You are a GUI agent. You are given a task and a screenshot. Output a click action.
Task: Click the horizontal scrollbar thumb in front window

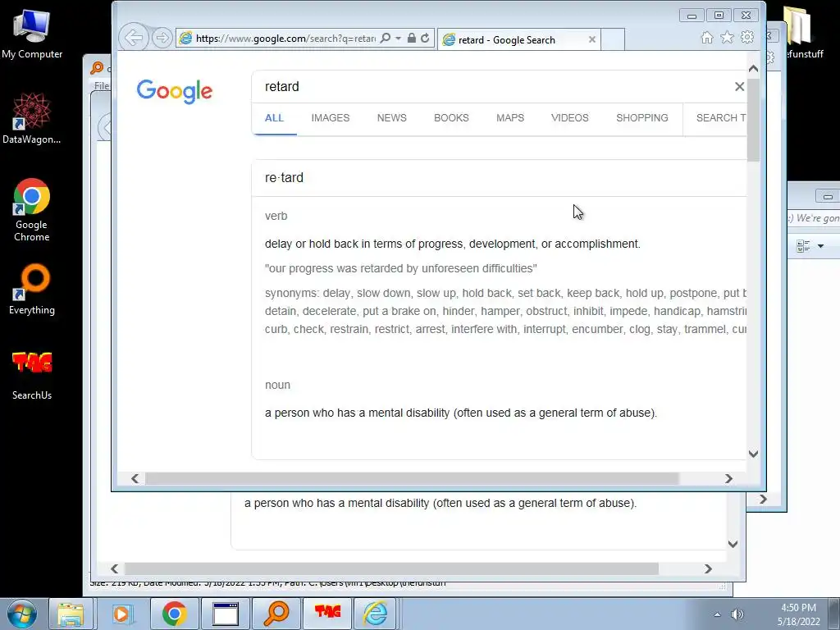(x=412, y=478)
